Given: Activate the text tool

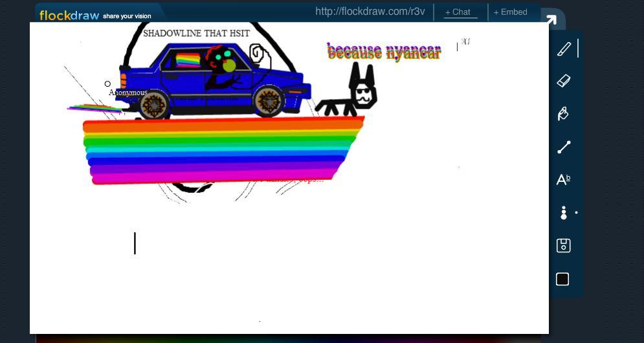Looking at the screenshot, I should click(563, 180).
